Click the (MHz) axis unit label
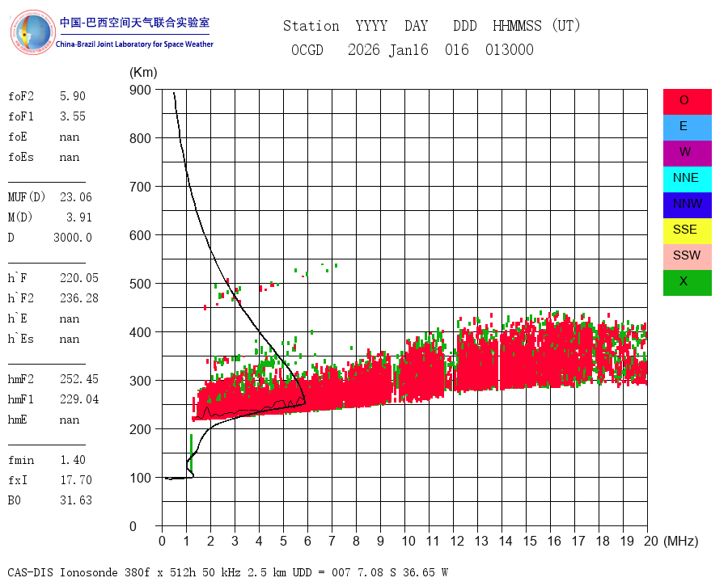The height and width of the screenshot is (582, 728). (x=681, y=541)
